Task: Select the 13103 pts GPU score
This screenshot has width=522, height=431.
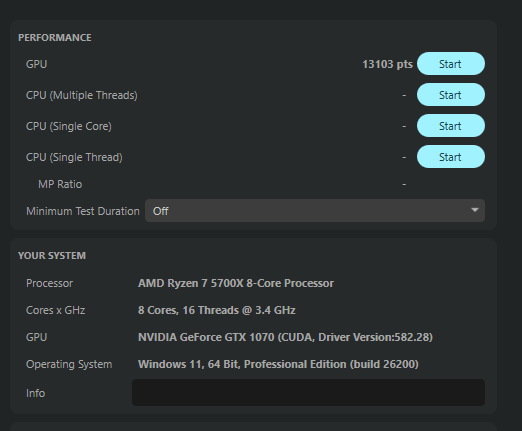Action: 387,64
